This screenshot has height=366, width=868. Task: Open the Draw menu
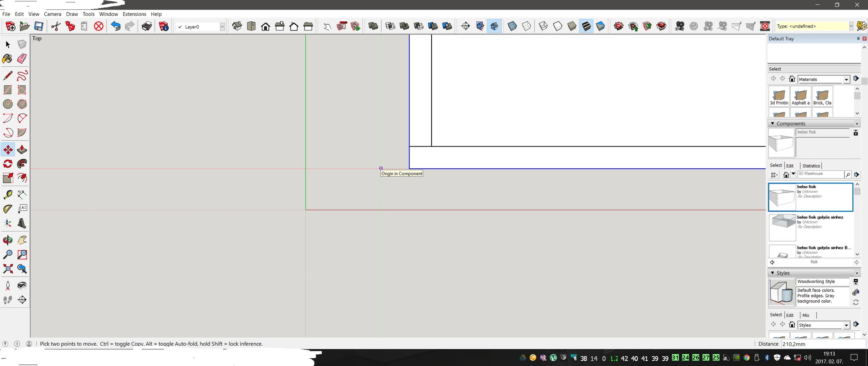pyautogui.click(x=72, y=14)
